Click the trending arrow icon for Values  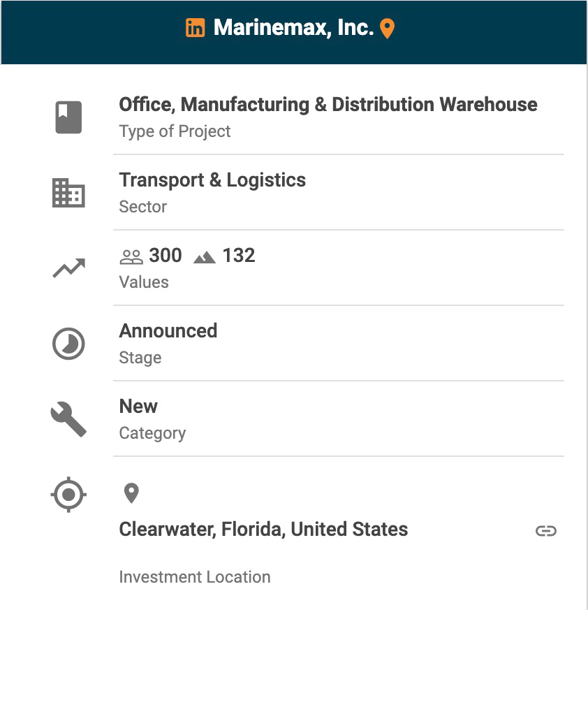pyautogui.click(x=68, y=268)
